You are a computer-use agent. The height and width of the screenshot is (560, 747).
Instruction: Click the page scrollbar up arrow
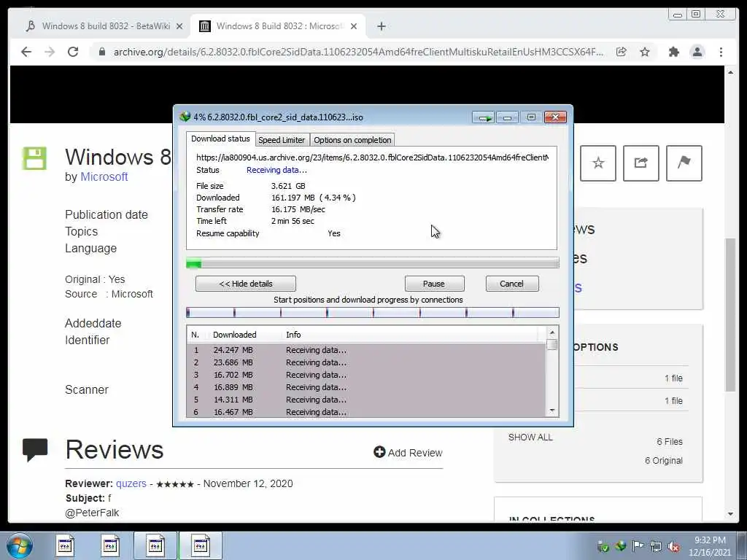730,72
